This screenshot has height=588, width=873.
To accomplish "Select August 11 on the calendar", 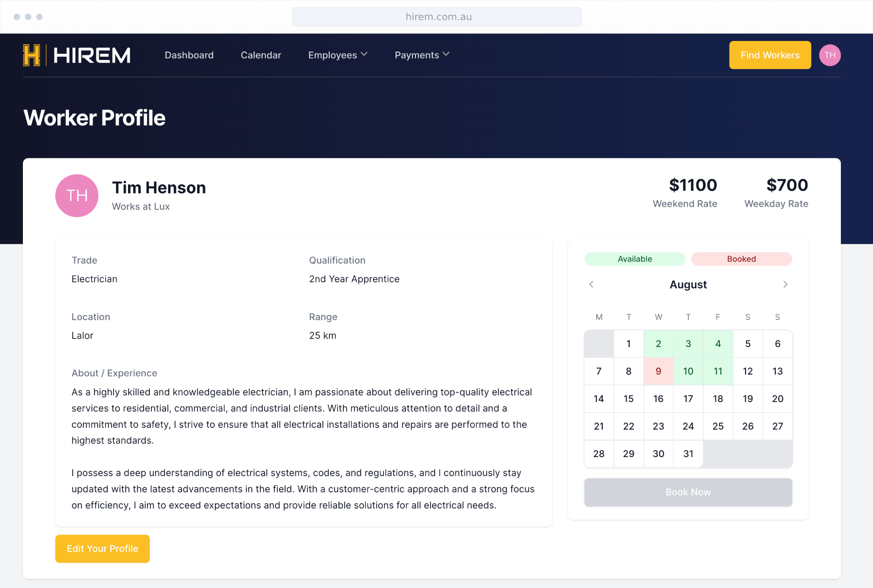I will (x=718, y=371).
